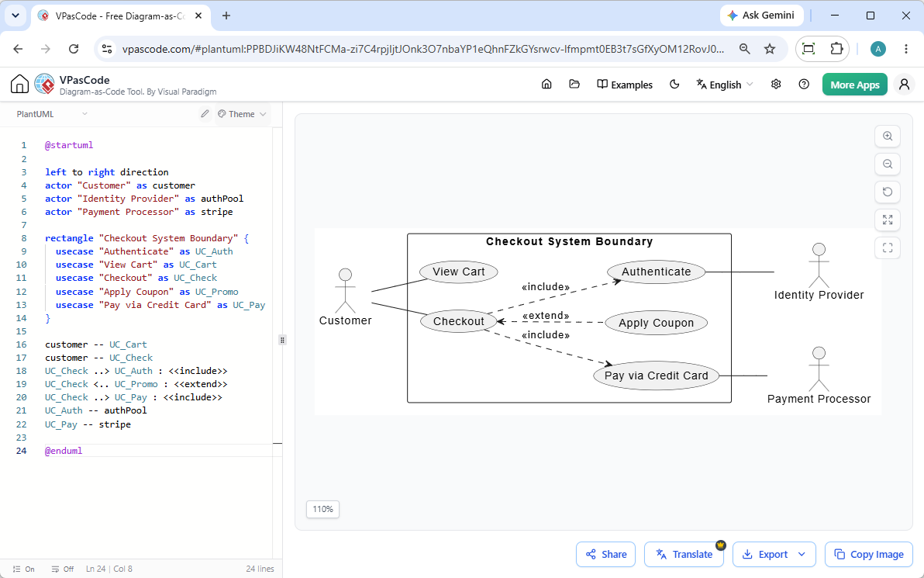Click the Share button

[x=605, y=555]
